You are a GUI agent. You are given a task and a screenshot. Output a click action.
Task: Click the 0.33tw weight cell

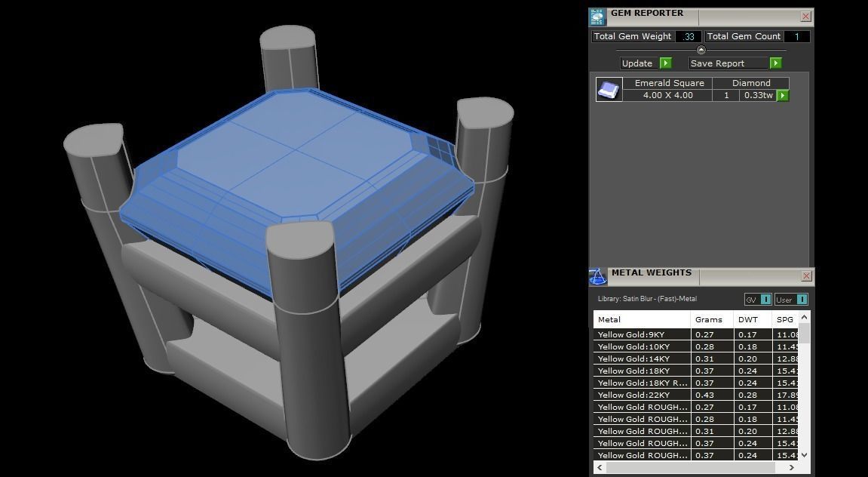tap(759, 95)
